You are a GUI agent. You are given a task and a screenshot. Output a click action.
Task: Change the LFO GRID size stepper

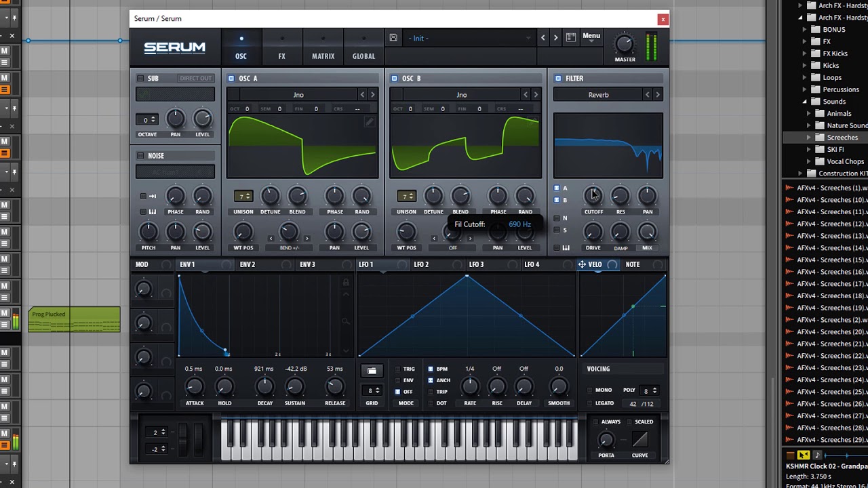click(x=372, y=390)
